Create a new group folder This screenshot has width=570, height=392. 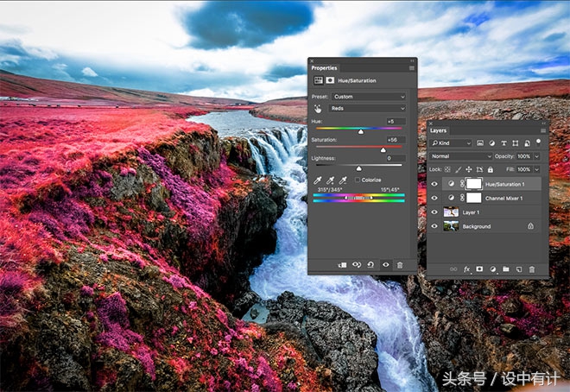tap(505, 269)
